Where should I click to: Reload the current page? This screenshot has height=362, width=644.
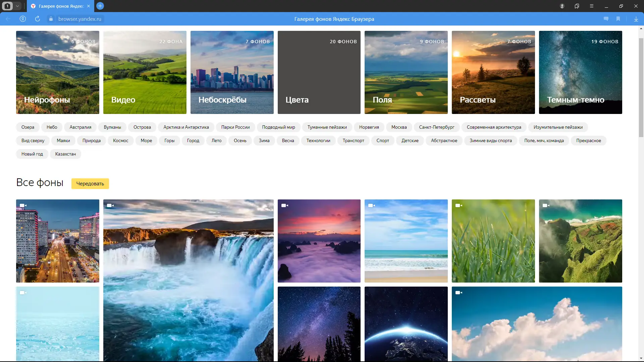[x=38, y=19]
